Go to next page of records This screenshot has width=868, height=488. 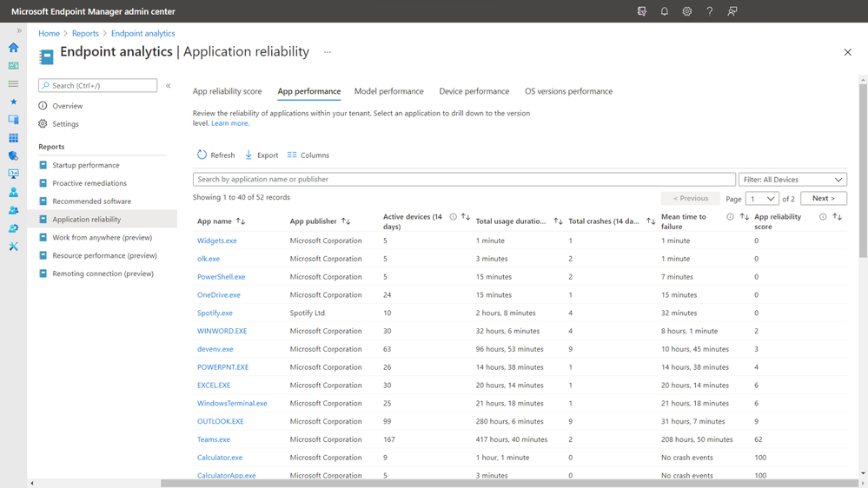[x=823, y=198]
